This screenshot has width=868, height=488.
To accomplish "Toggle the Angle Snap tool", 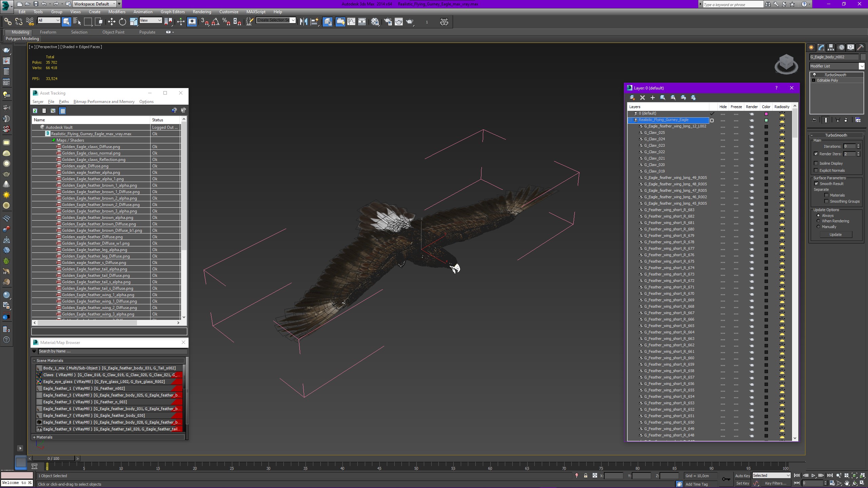I will point(215,22).
